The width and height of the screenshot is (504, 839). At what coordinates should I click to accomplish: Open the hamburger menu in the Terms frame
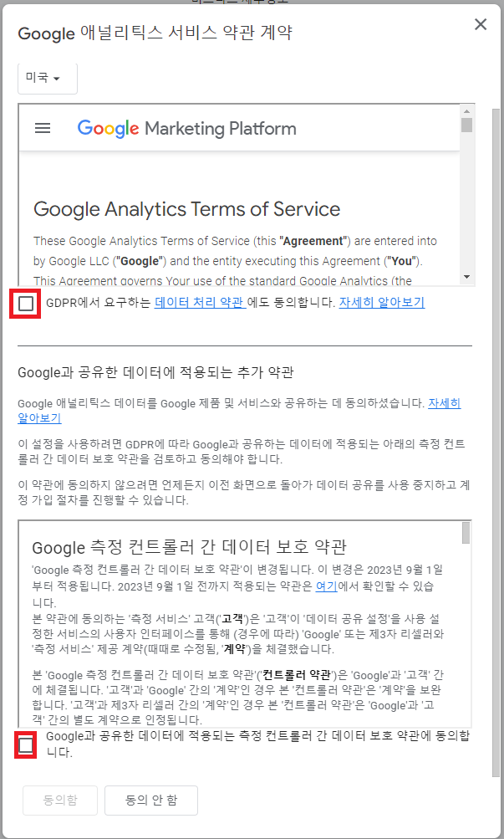(x=42, y=129)
